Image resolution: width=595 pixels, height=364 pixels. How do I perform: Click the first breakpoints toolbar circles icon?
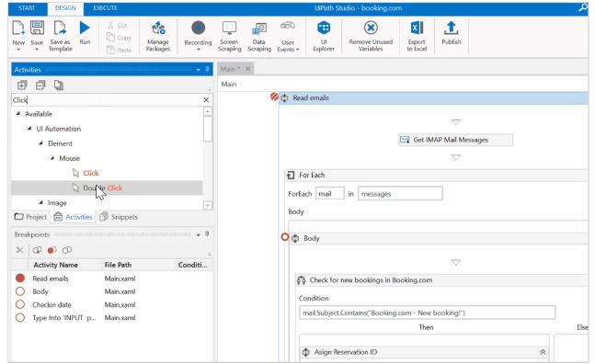[x=37, y=250]
